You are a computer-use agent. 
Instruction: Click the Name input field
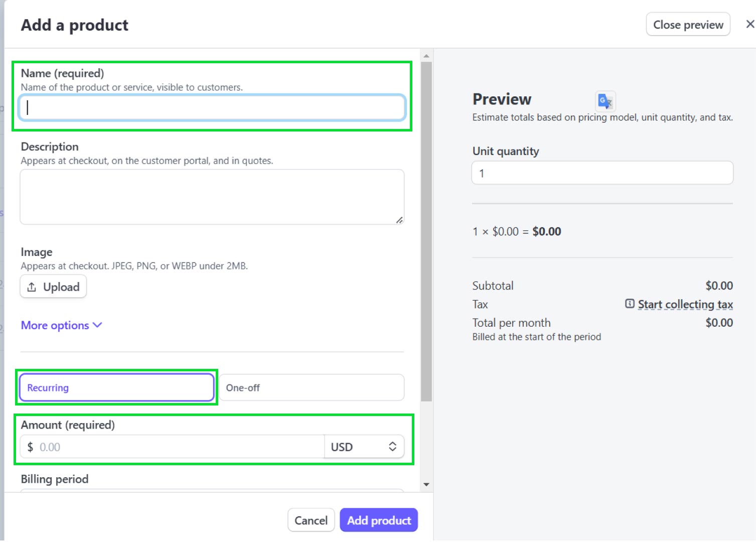pyautogui.click(x=211, y=107)
